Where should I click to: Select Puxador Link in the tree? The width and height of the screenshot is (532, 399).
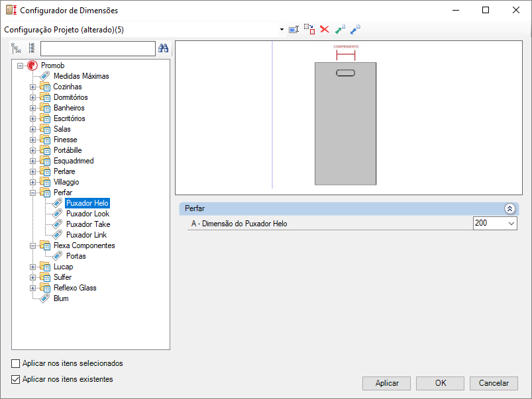coord(87,235)
